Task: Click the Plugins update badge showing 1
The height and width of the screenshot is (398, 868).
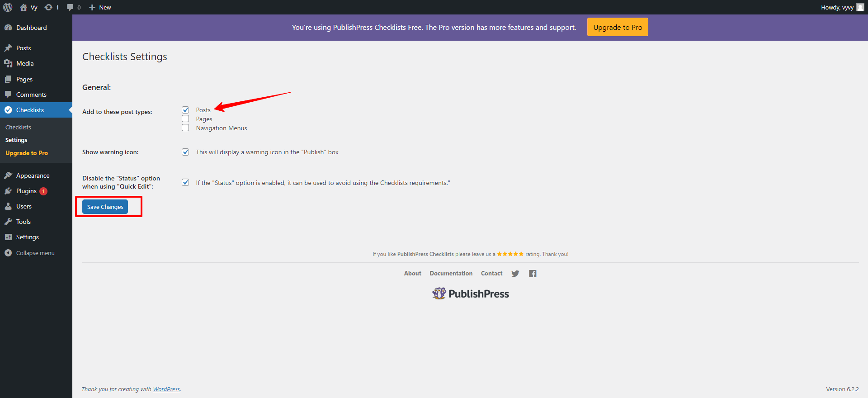Action: [x=43, y=191]
